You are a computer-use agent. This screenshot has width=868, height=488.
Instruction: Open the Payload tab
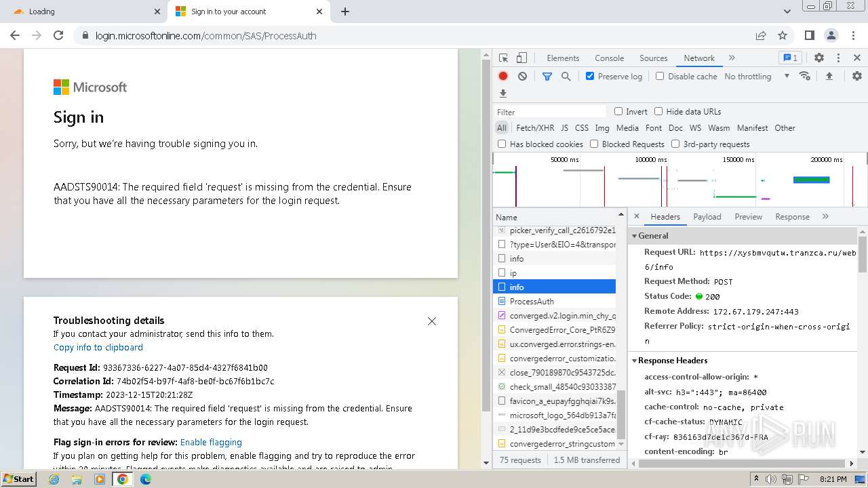(x=707, y=217)
